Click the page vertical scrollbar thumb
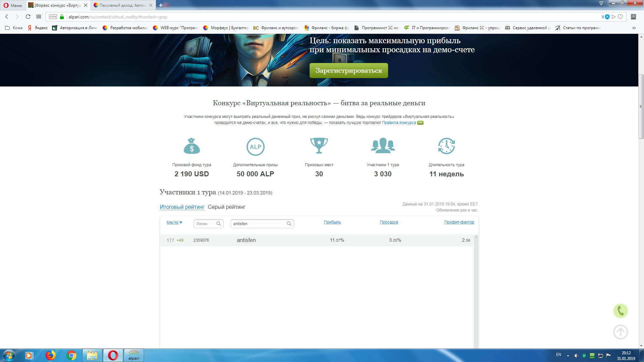This screenshot has width=644, height=362. (641, 107)
